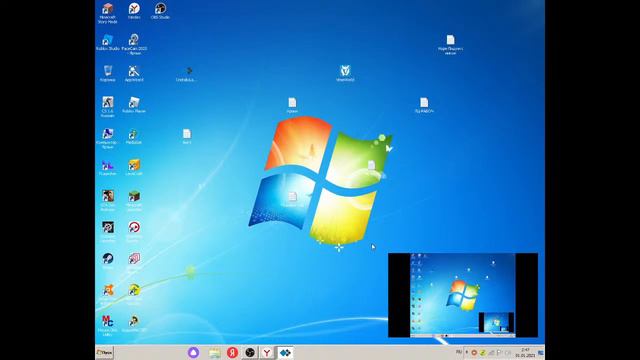Open the Пуск Start button

click(104, 352)
